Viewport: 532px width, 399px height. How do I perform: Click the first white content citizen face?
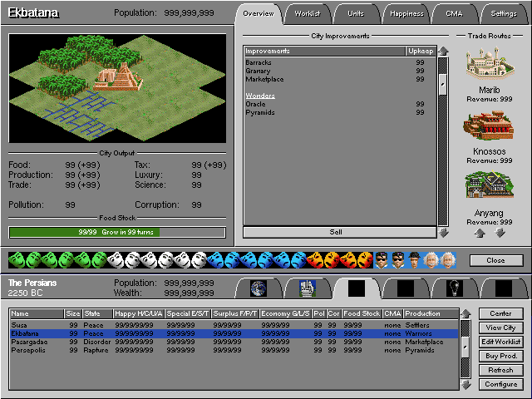(116, 260)
